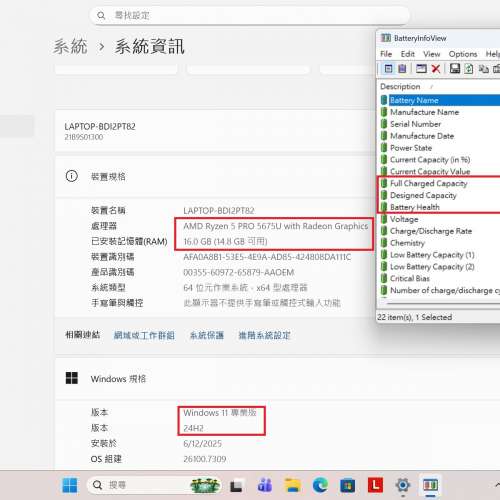Open Microsoft Teams from the taskbar
The image size is (500, 500).
(265, 485)
